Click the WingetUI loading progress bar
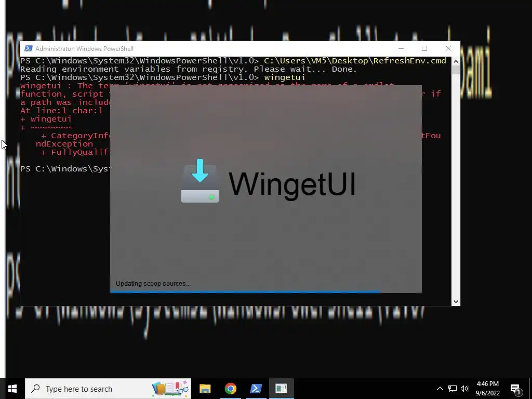This screenshot has height=399, width=532. (x=265, y=292)
